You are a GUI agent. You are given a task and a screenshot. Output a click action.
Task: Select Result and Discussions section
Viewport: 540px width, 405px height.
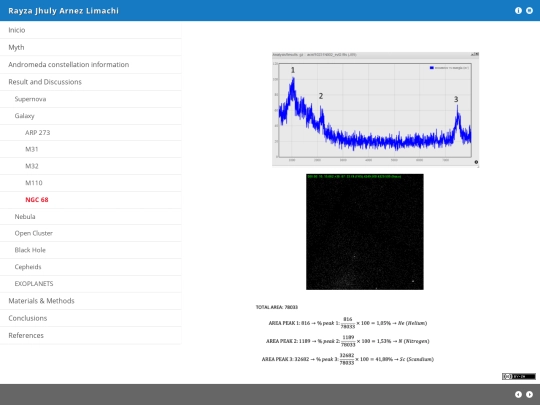tap(91, 82)
